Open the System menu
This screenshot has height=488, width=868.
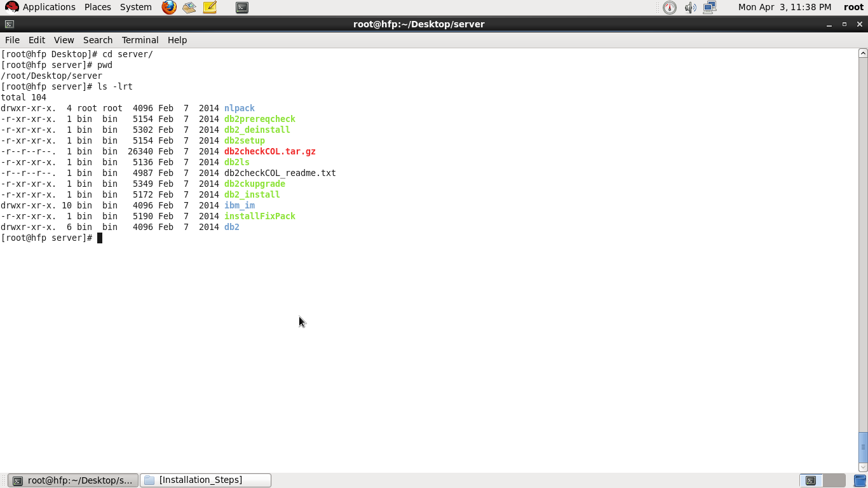pyautogui.click(x=136, y=7)
